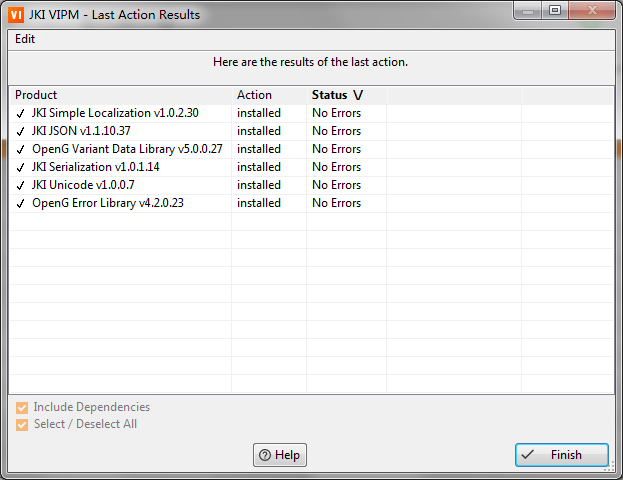Click 'No Errors' status for JKI Unicode
The height and width of the screenshot is (480, 623).
click(337, 185)
